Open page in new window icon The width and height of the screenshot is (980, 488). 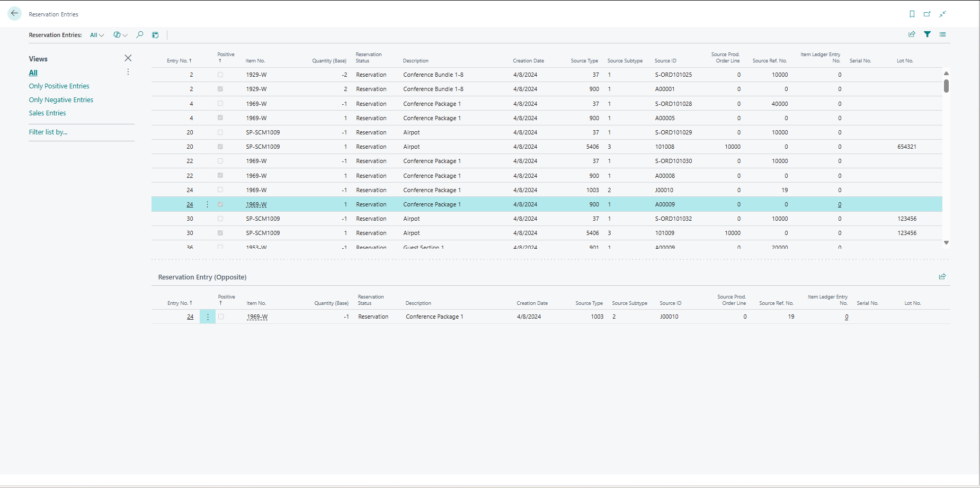coord(927,14)
